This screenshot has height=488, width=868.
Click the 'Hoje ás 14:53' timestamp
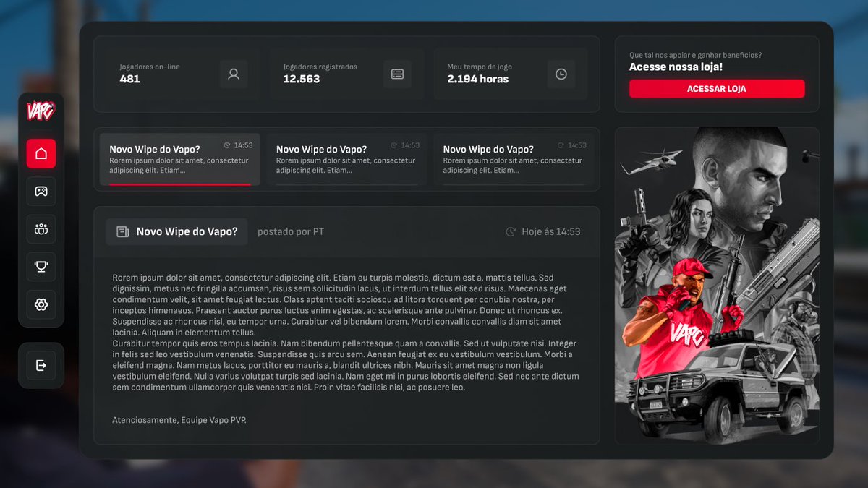551,232
